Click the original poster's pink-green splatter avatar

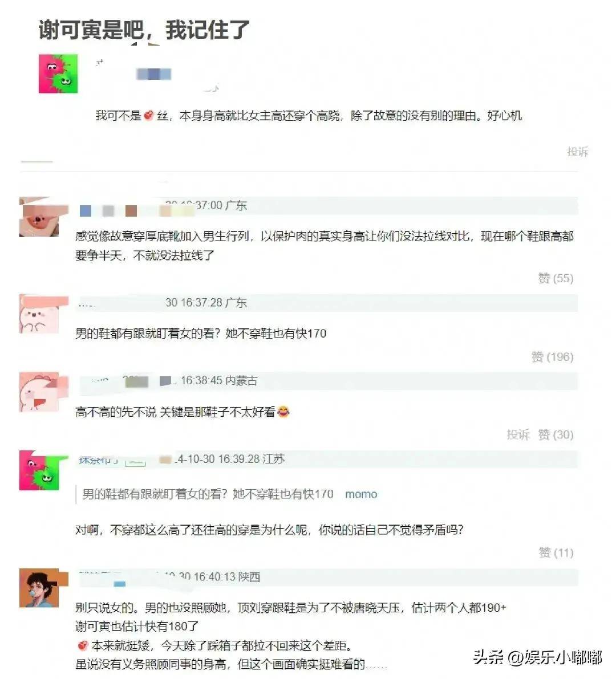(x=58, y=74)
